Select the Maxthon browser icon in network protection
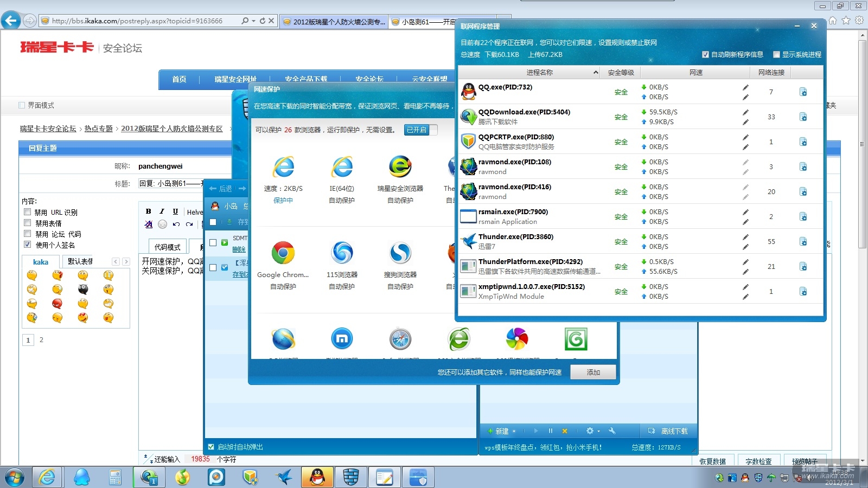 342,339
